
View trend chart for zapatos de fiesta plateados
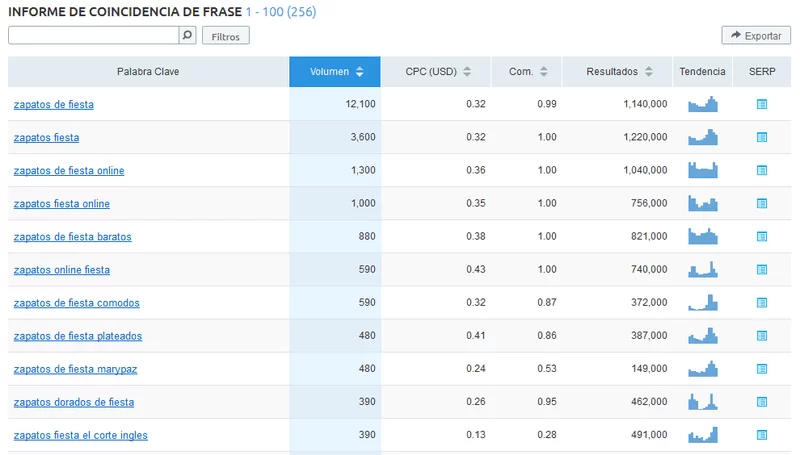pos(703,336)
